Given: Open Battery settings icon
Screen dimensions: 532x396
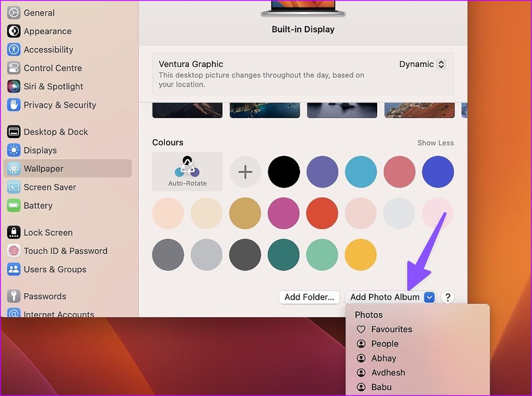Looking at the screenshot, I should point(14,206).
